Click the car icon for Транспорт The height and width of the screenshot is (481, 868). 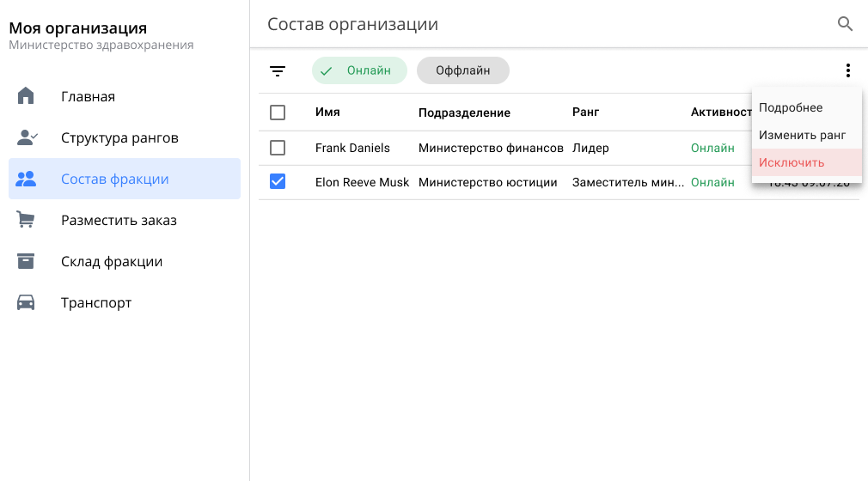[x=27, y=302]
